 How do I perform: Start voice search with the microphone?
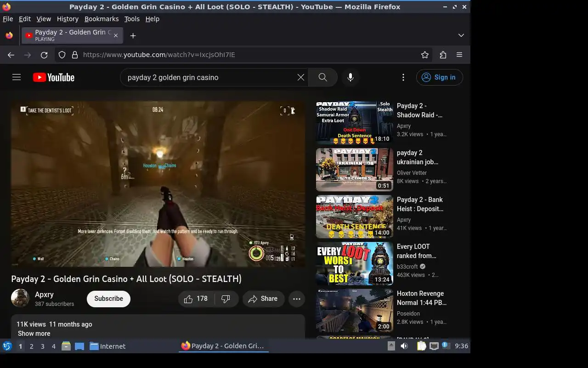351,77
